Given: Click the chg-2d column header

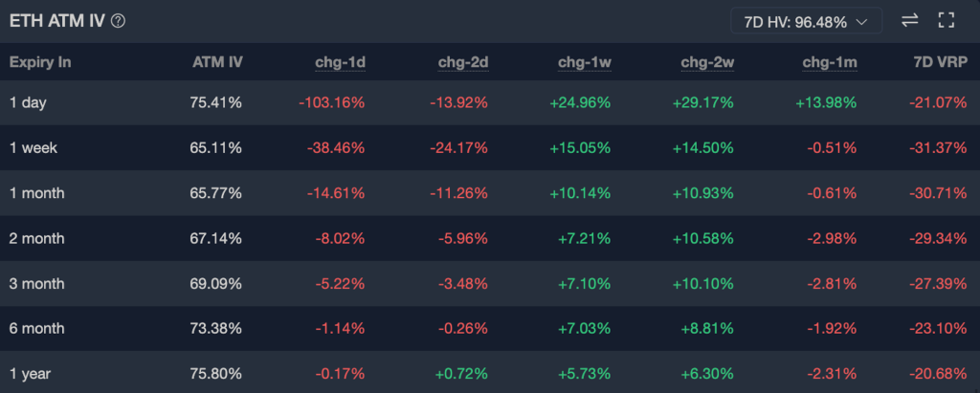Looking at the screenshot, I should pyautogui.click(x=463, y=63).
